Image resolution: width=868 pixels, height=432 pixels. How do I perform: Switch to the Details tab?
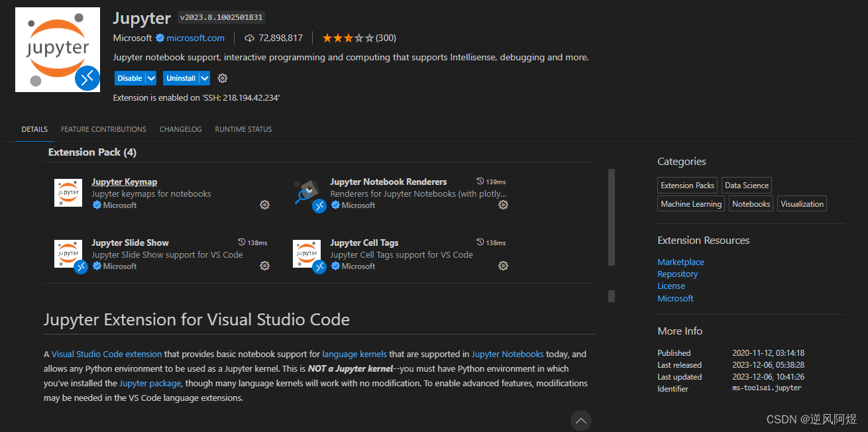(34, 129)
